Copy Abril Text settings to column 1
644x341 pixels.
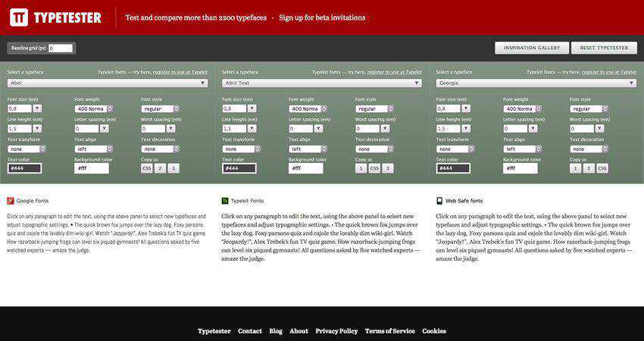pyautogui.click(x=361, y=168)
